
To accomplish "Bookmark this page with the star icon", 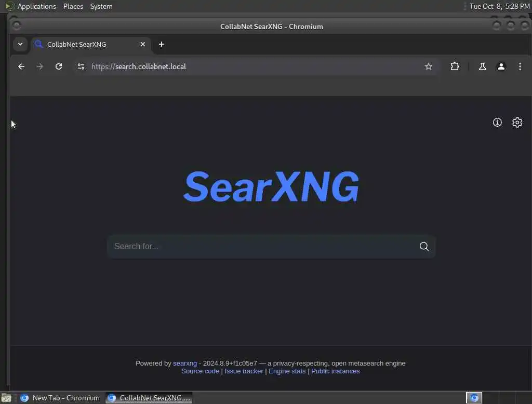I will point(429,66).
